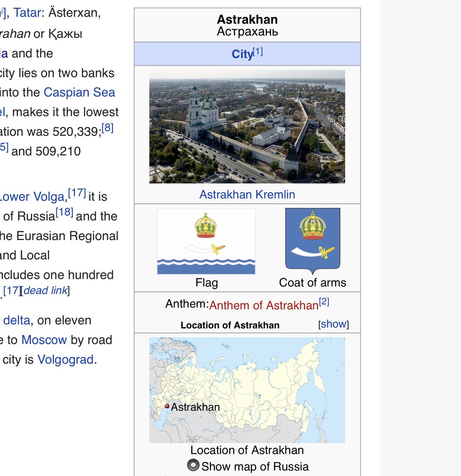Follow the Tatar language link
This screenshot has width=461, height=476.
coord(27,13)
